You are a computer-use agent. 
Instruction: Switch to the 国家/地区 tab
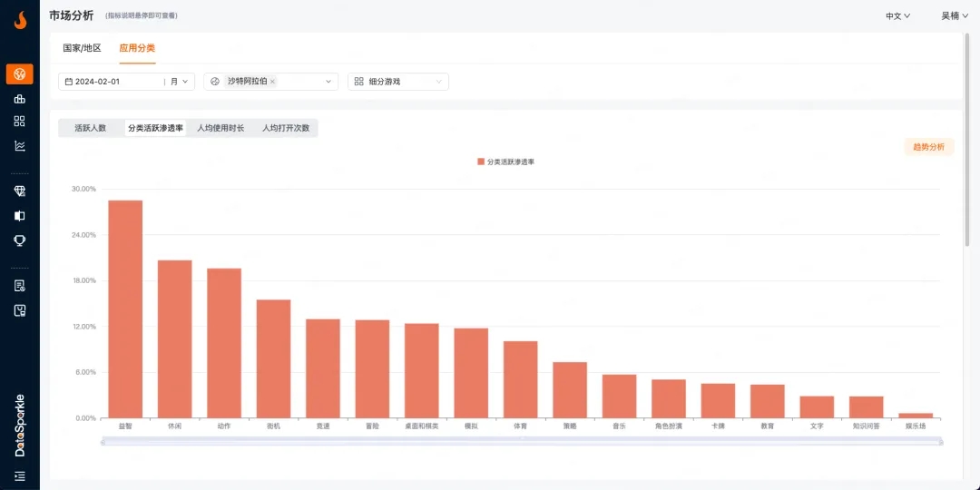tap(82, 48)
